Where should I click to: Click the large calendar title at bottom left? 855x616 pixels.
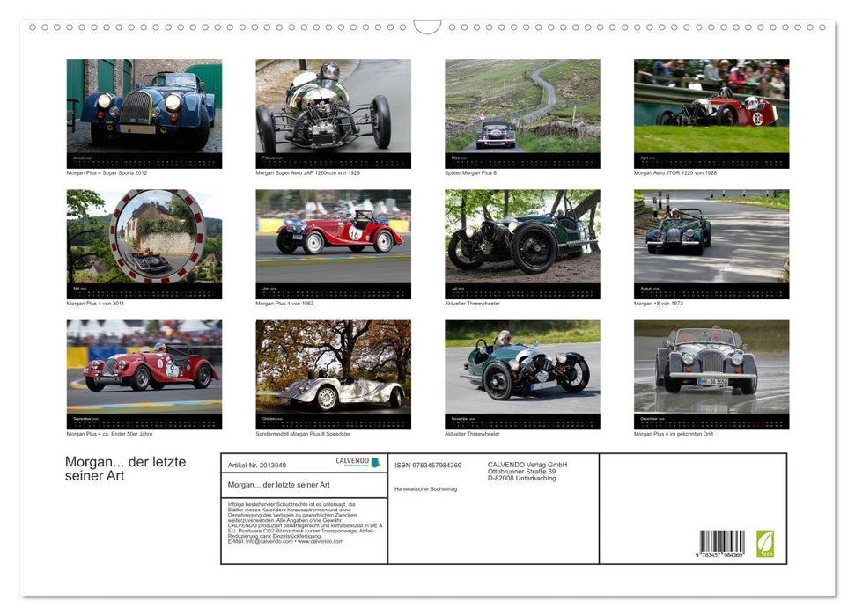coord(125,469)
